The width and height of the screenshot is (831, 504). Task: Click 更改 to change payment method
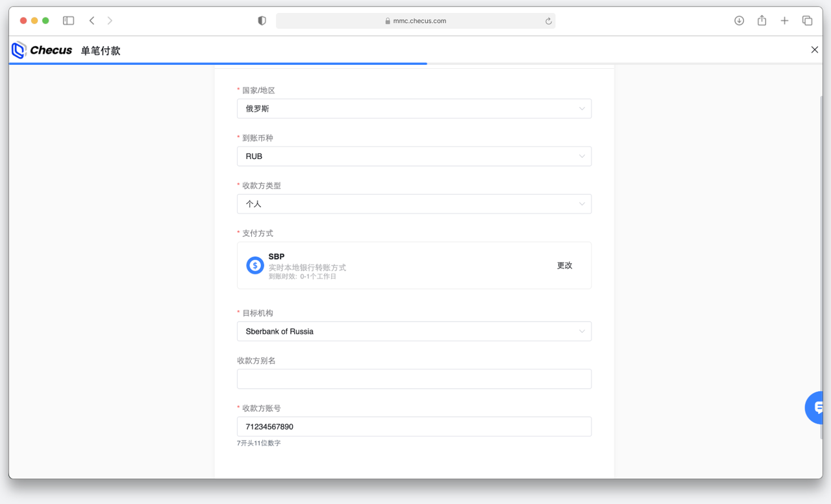click(x=564, y=265)
